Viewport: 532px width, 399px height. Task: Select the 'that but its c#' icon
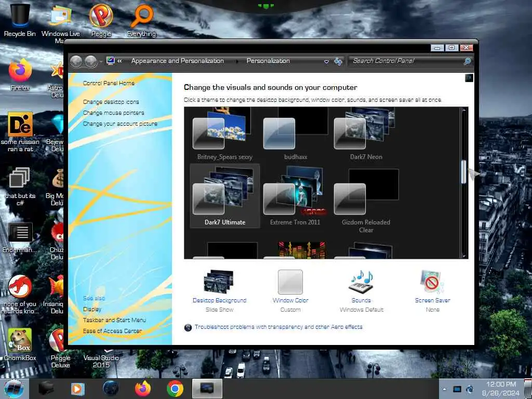20,186
